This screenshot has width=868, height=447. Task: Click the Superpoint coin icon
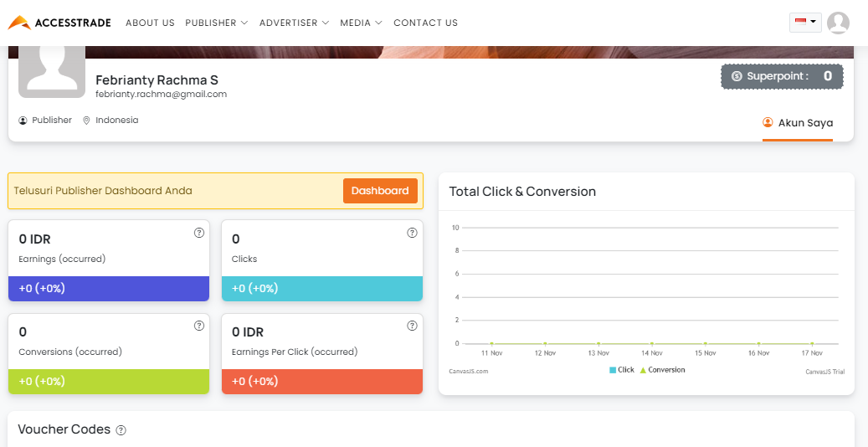coord(737,76)
